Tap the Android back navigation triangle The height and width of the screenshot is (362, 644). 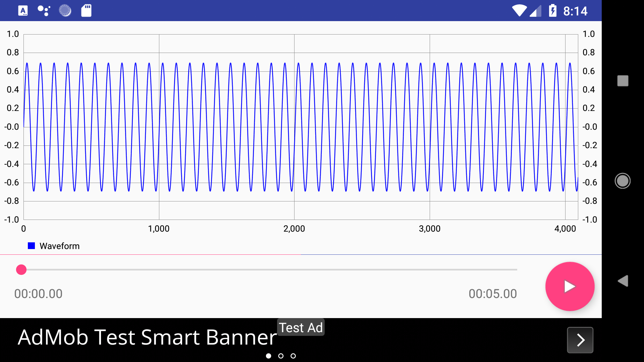[623, 281]
